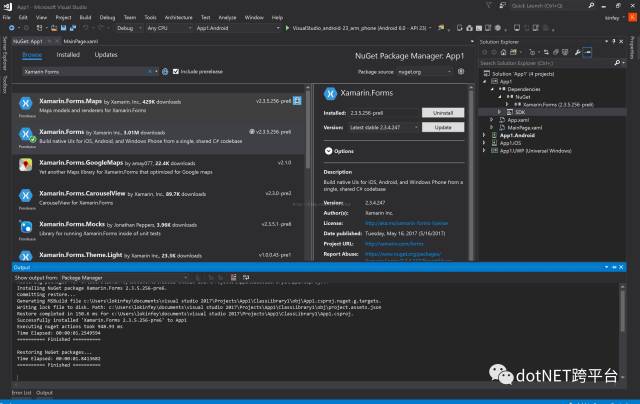640x404 pixels.
Task: Open the Server Explorer side tab
Action: [x=4, y=53]
